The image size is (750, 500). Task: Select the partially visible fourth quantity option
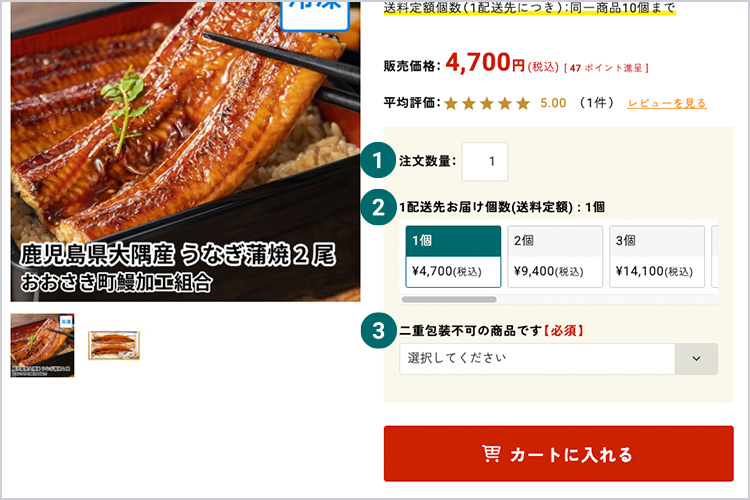[x=715, y=256]
